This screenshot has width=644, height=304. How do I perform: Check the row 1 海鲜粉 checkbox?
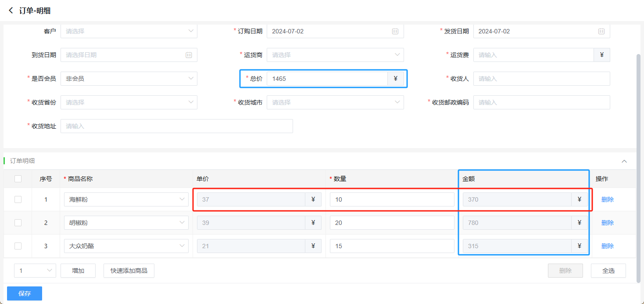click(18, 199)
